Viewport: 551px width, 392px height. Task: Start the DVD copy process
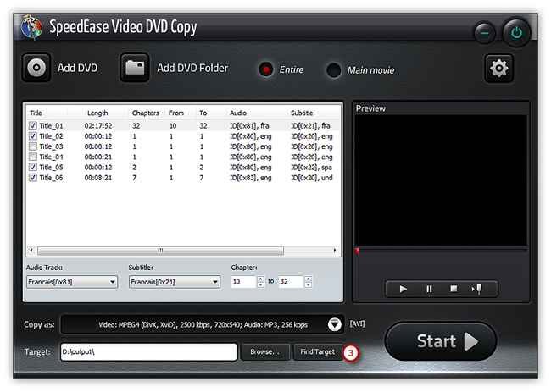point(441,341)
